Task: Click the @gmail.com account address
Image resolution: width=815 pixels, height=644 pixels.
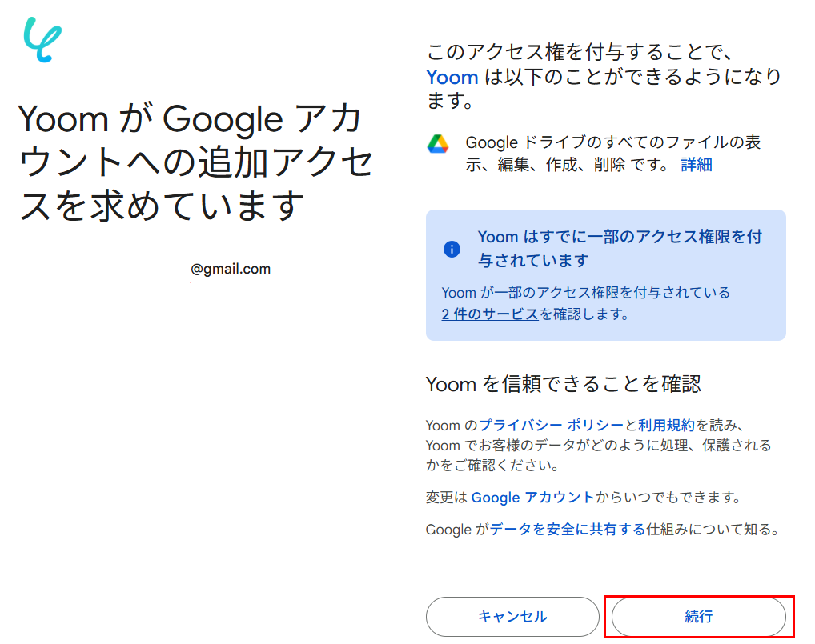Action: (231, 269)
